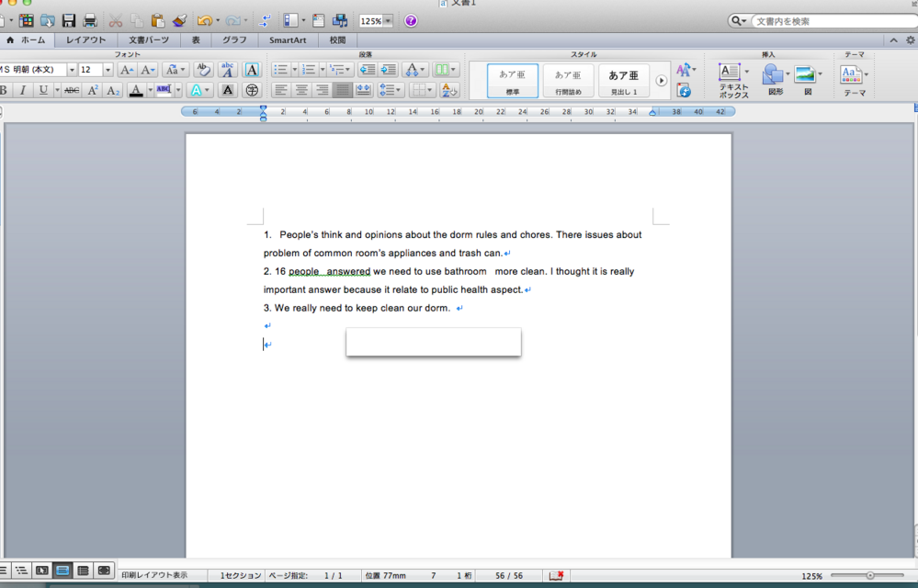Screen dimensions: 918x588
Task: Switch to the ホーム tab
Action: coord(27,40)
